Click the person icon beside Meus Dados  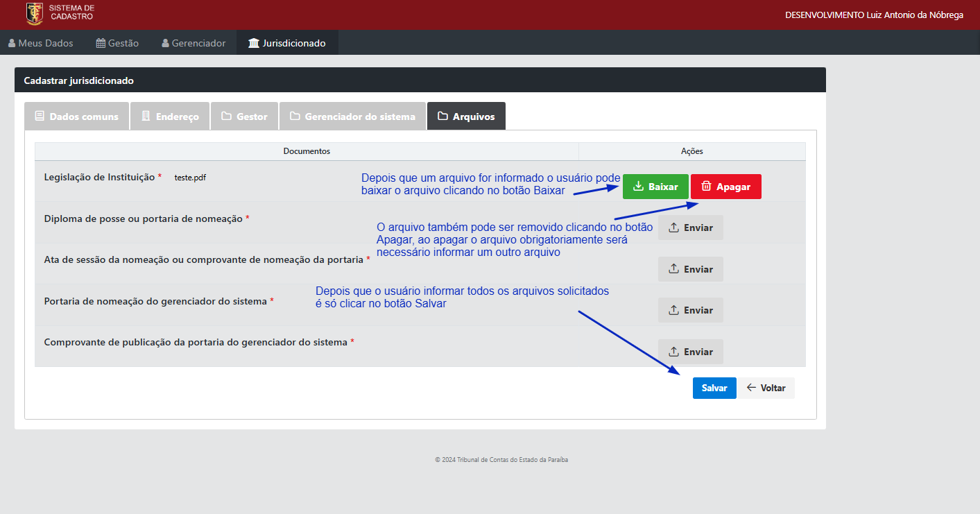click(x=12, y=43)
